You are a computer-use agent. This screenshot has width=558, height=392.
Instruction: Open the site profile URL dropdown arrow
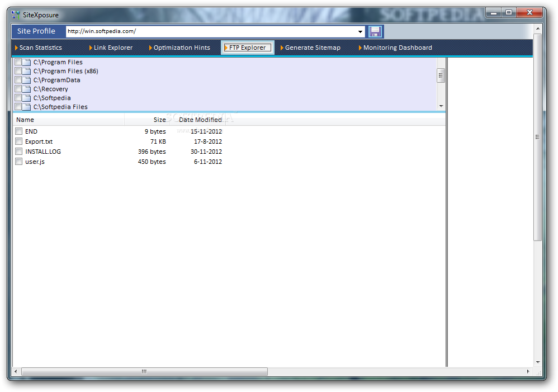pyautogui.click(x=360, y=32)
